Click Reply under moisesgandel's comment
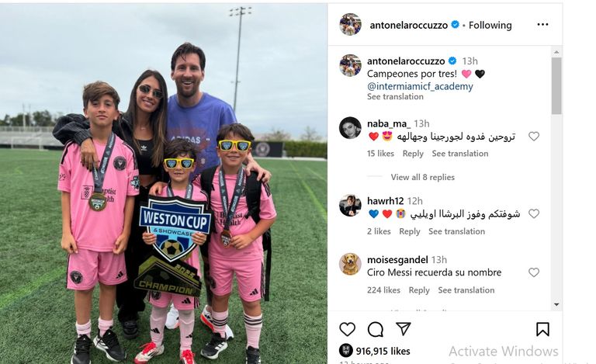This screenshot has height=364, width=596. point(419,290)
